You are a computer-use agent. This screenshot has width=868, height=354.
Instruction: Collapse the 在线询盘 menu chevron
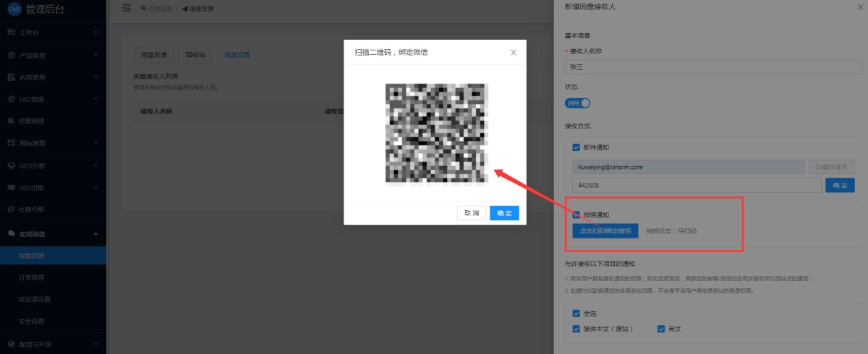[96, 233]
